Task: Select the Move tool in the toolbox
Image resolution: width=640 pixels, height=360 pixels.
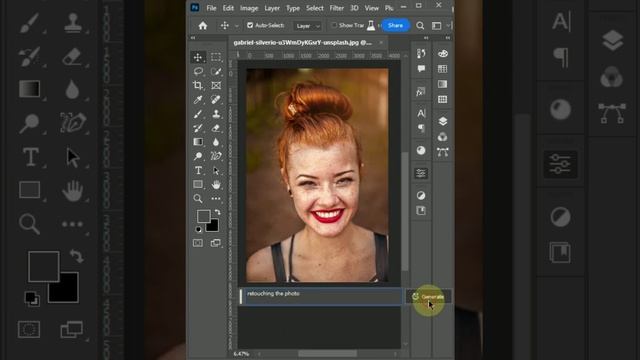Action: (x=198, y=57)
